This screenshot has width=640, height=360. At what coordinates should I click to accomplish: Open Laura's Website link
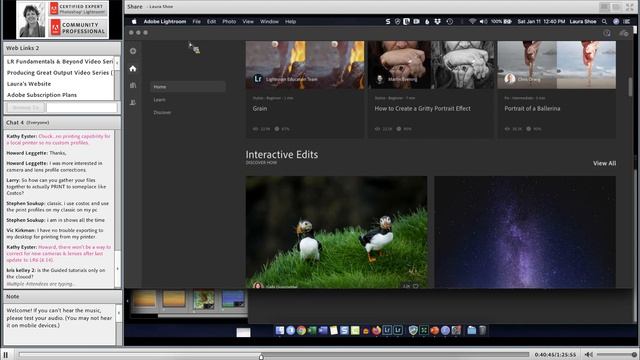(x=29, y=84)
